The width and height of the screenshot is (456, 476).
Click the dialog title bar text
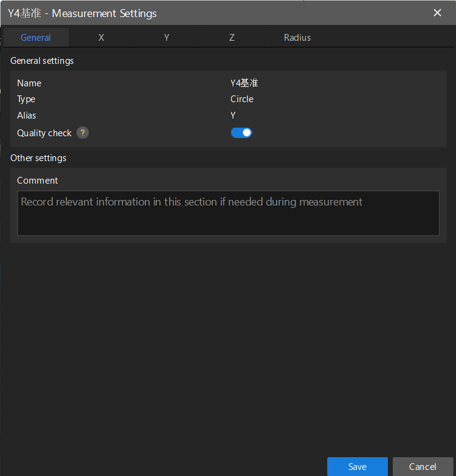click(82, 13)
